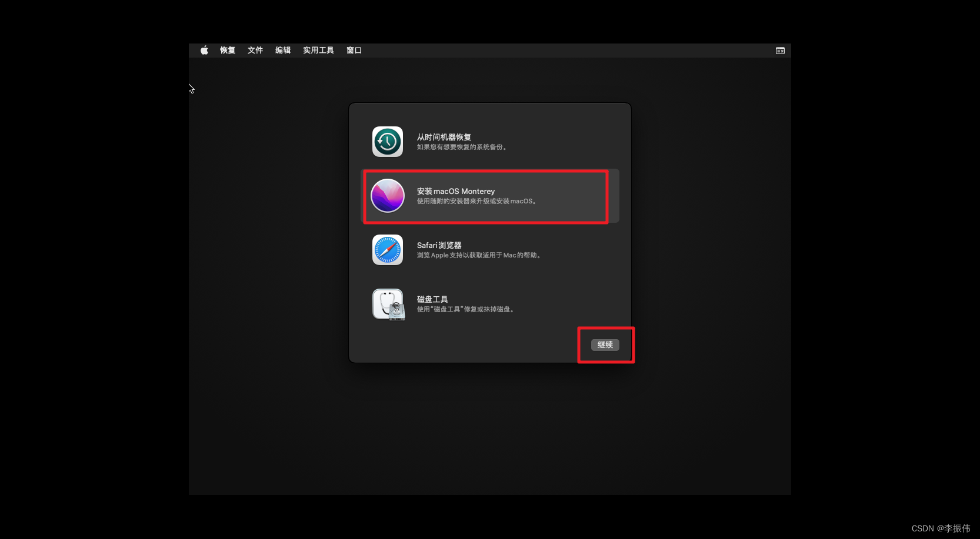Click description 浏览Apple支持以获取适用于Mac的帮助
Screen dimensions: 980x539
tap(479, 256)
